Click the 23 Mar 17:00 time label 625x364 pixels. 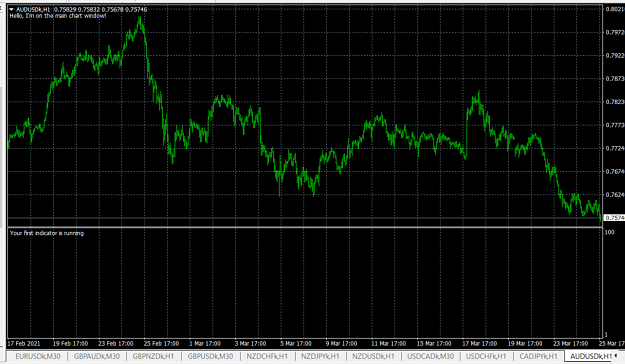[570, 343]
